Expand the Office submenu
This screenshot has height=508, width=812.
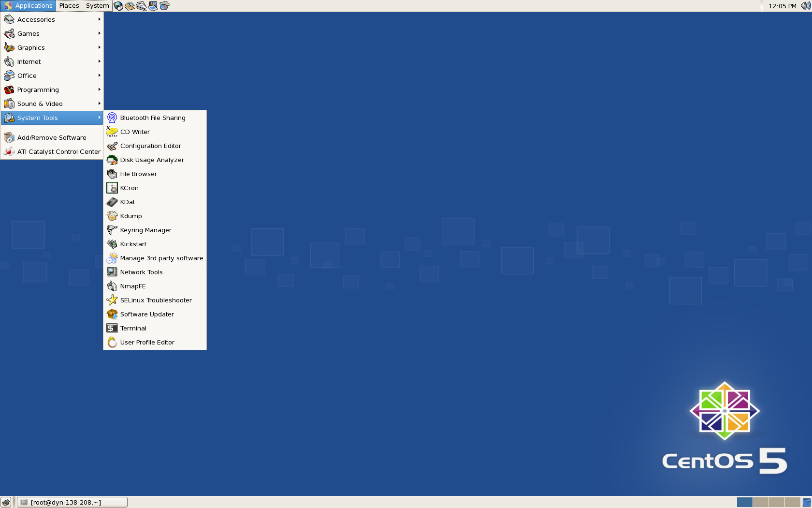point(52,75)
